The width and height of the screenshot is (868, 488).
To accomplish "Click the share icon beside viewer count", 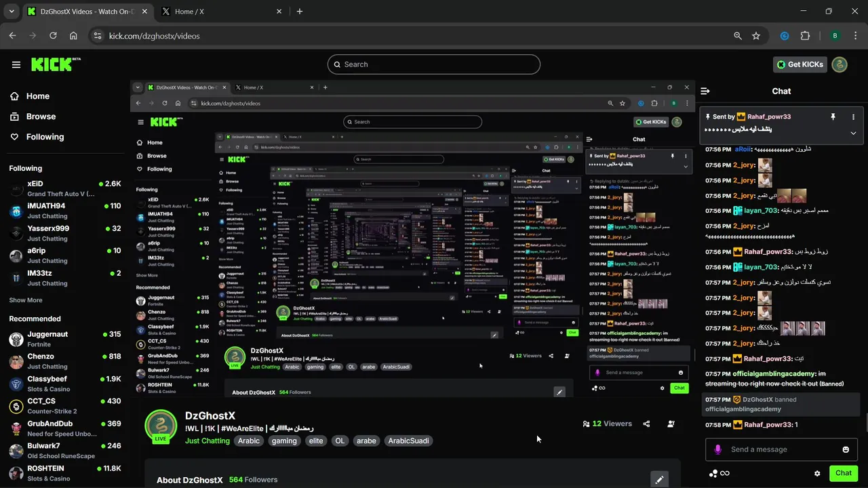I will pos(646,424).
